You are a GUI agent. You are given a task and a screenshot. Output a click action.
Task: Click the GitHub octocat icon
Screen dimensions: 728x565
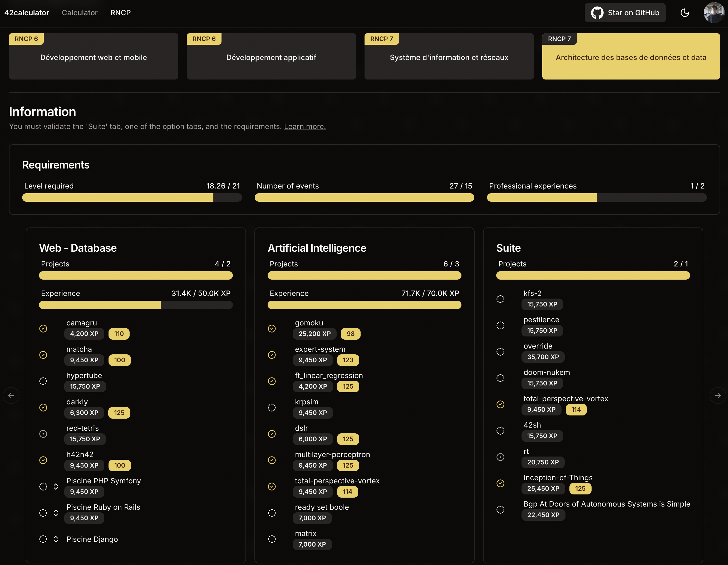[597, 13]
